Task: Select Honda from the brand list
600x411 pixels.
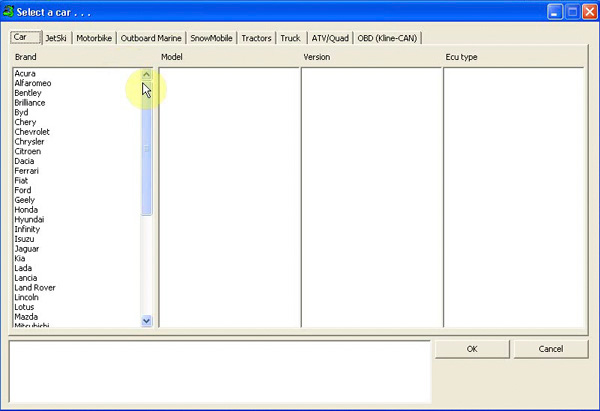Action: [25, 210]
